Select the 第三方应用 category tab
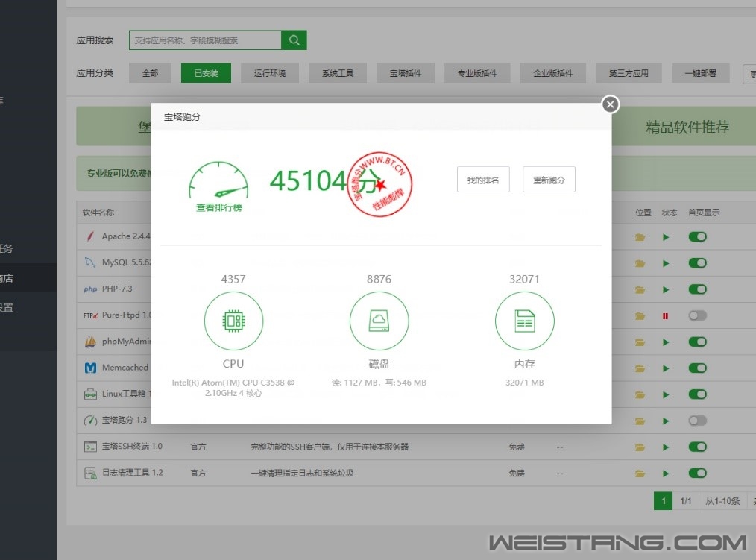Viewport: 756px width, 560px height. (629, 73)
